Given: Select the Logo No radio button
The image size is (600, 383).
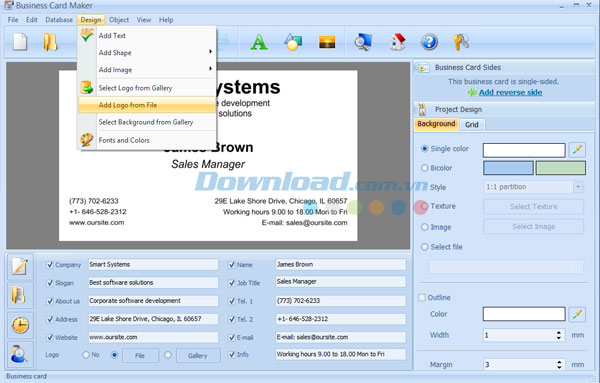Looking at the screenshot, I should click(x=86, y=355).
